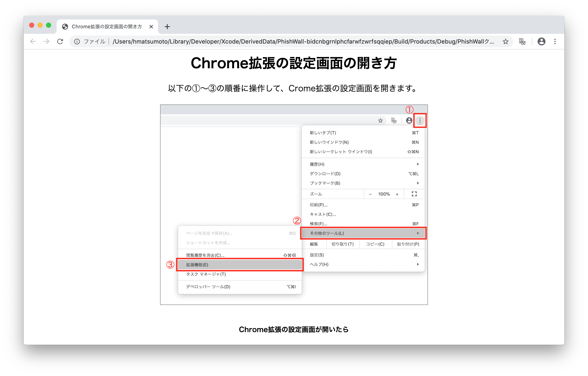Click the star icon inside the tutorial image
Screen dimensions: 588x376
380,120
